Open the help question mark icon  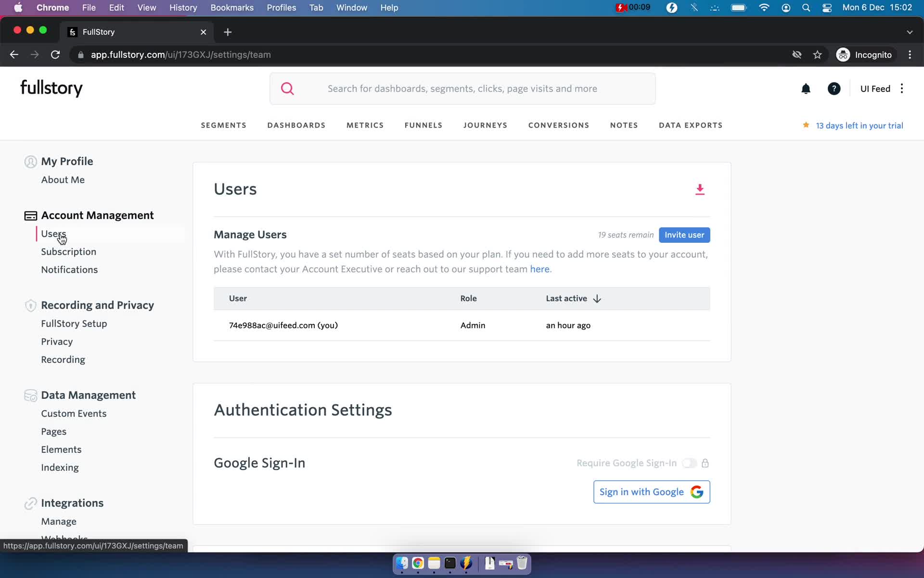(834, 89)
